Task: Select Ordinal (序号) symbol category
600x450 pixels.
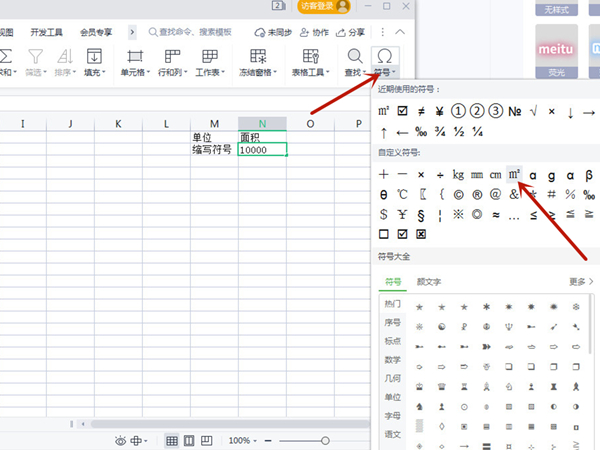Action: [x=393, y=323]
